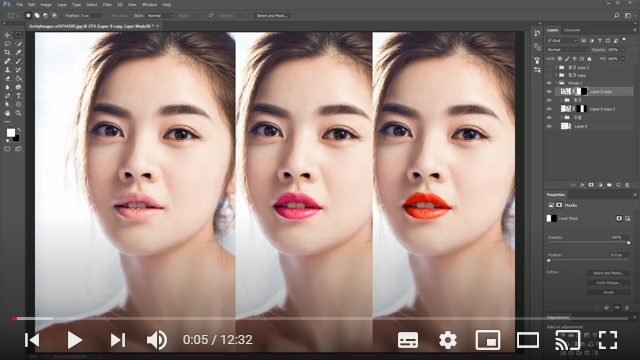Switch to the Channels tab
The width and height of the screenshot is (640, 360).
(571, 30)
